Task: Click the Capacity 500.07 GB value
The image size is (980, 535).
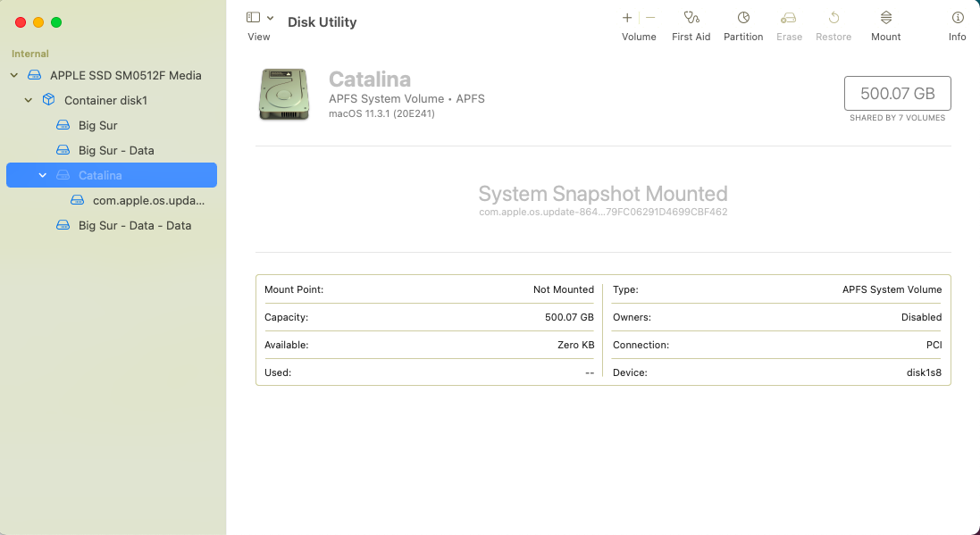Action: [569, 317]
